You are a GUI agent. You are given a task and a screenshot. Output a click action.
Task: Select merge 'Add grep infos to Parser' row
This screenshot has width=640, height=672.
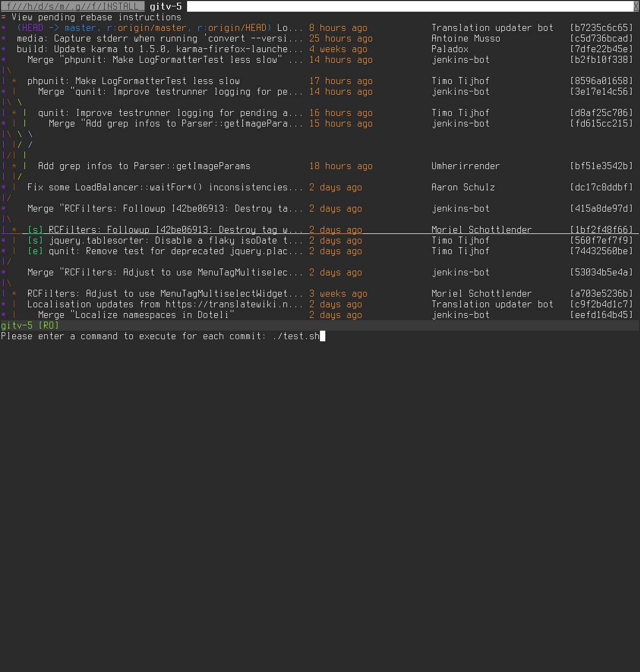pyautogui.click(x=320, y=123)
